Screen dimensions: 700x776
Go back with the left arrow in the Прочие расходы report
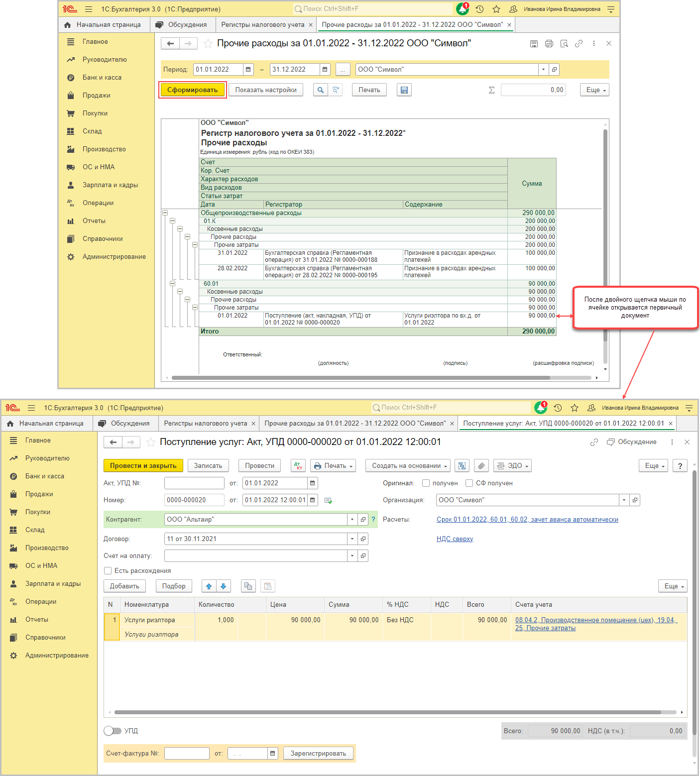pyautogui.click(x=170, y=44)
